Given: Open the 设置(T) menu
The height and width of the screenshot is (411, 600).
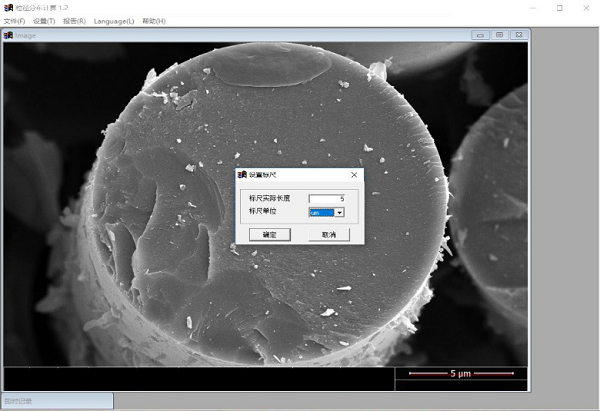Looking at the screenshot, I should pyautogui.click(x=44, y=21).
